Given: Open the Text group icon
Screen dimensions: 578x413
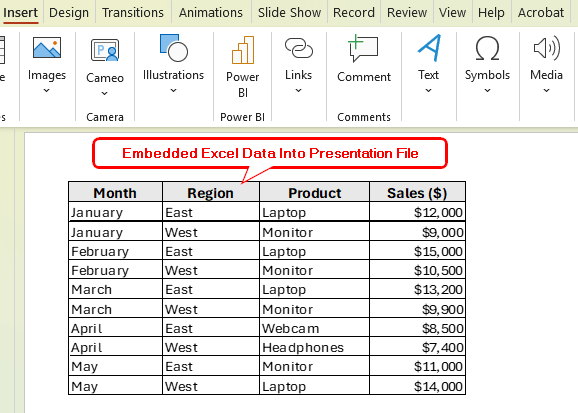Looking at the screenshot, I should [428, 48].
